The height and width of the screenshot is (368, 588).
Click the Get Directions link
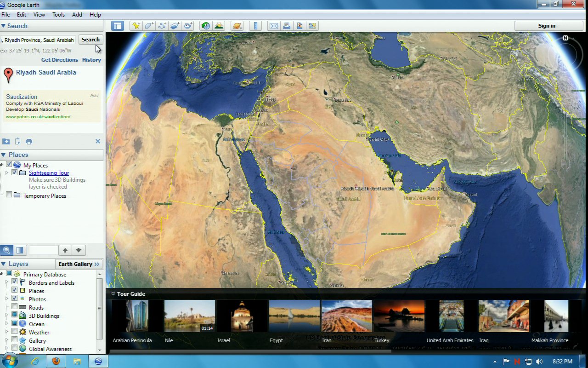pos(60,60)
